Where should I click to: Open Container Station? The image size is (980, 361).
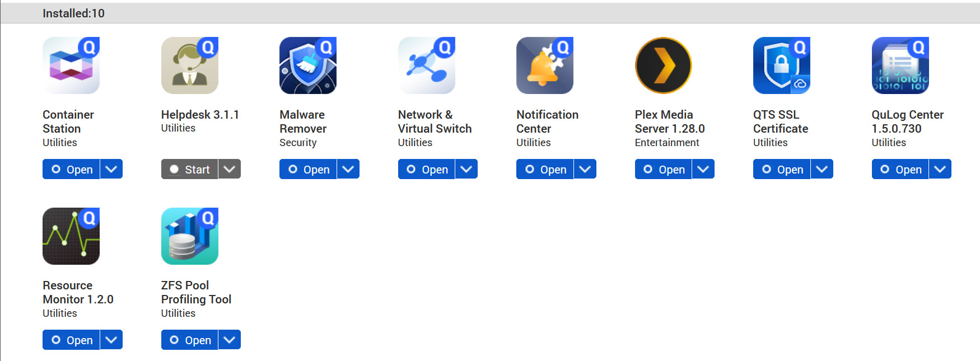click(x=71, y=169)
